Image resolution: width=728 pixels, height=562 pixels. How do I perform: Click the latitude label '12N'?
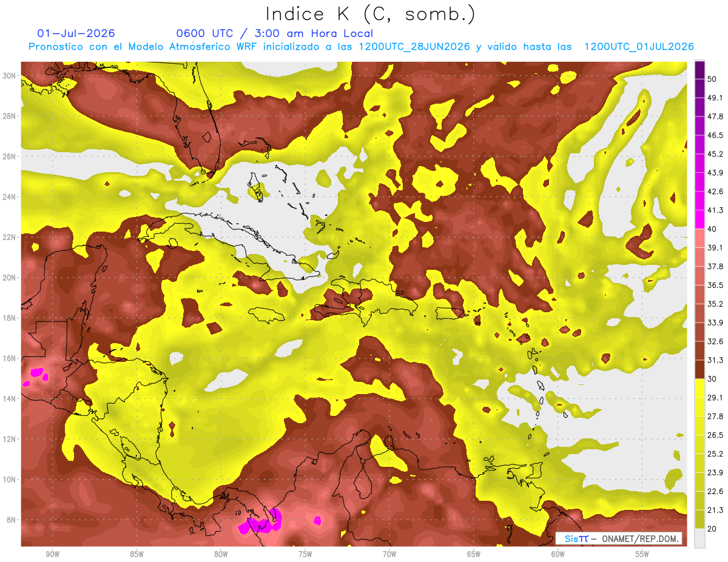point(9,439)
